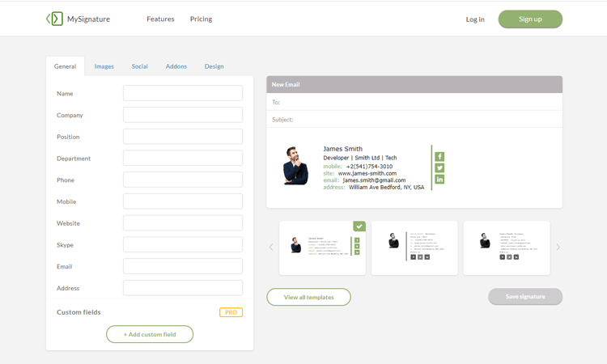Click the To: field in New Email
Screen dimensions: 607x364
(414, 102)
